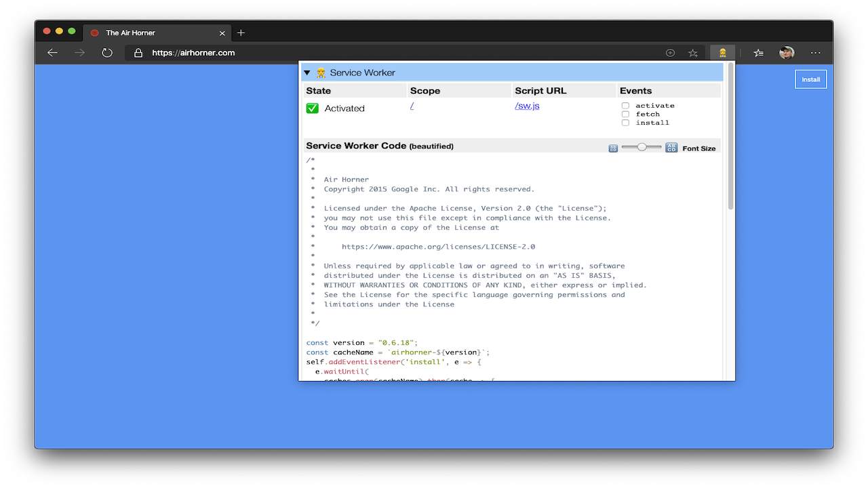Click the popup vertical scrollbar
The image size is (868, 488).
pos(731,136)
